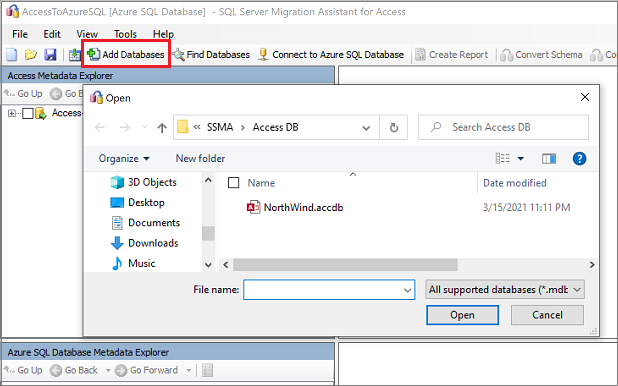Screen dimensions: 618x386
Task: Open recent locations dropdown in Open dialog
Action: tap(145, 127)
